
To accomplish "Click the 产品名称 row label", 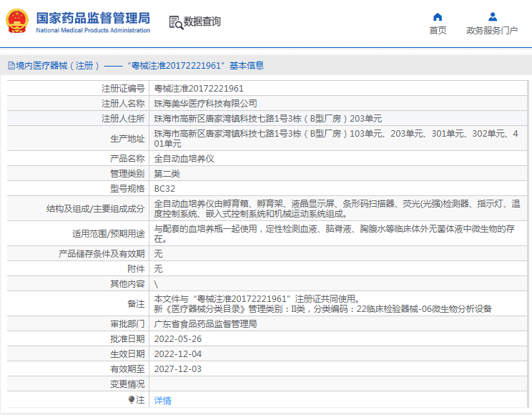I will tap(127, 159).
